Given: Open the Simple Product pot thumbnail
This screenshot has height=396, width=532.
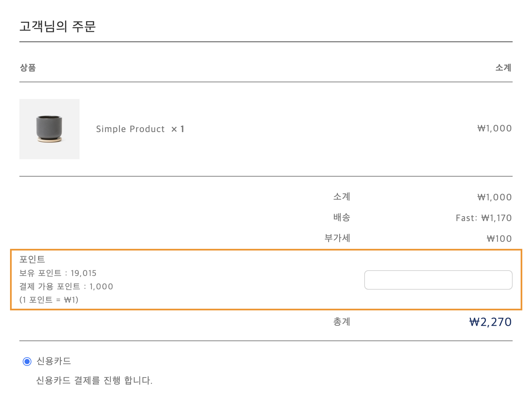Looking at the screenshot, I should (49, 129).
